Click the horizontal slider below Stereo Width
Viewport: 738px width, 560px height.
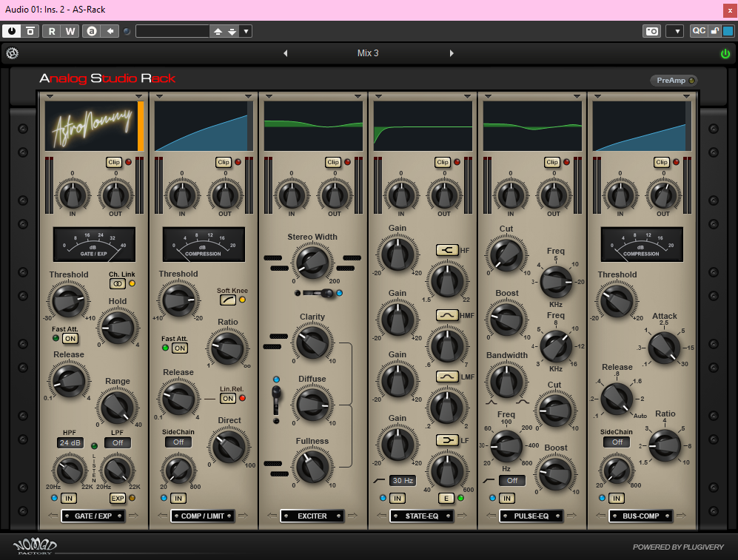(318, 293)
